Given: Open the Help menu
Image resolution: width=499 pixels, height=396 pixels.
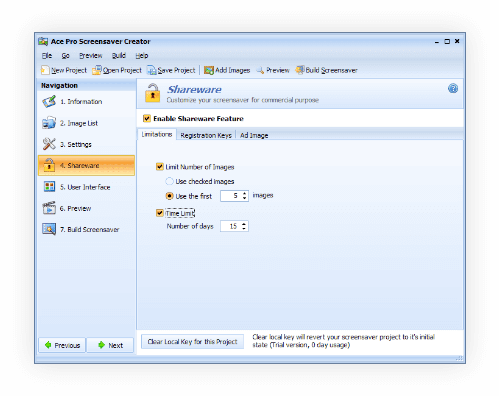Looking at the screenshot, I should click(142, 56).
